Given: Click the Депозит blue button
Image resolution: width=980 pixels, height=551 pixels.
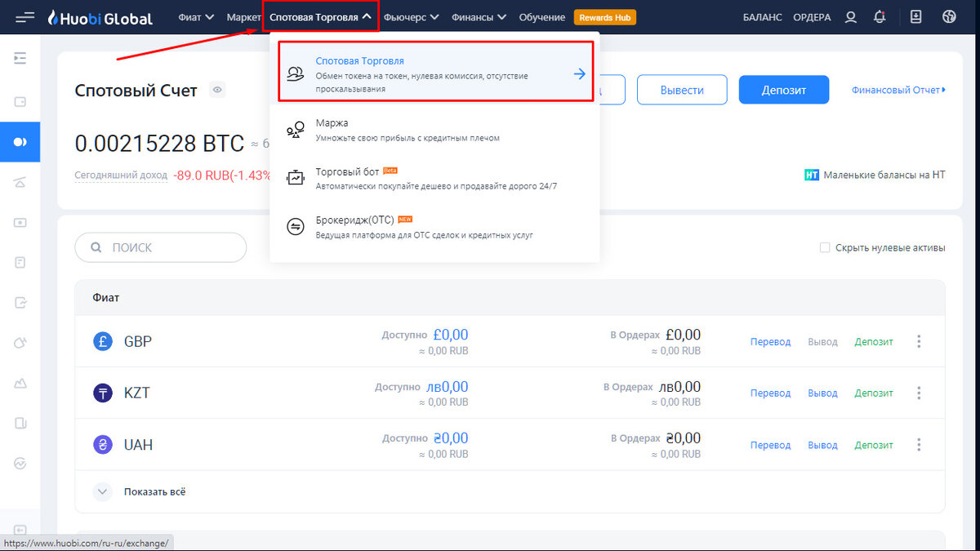Looking at the screenshot, I should [784, 90].
